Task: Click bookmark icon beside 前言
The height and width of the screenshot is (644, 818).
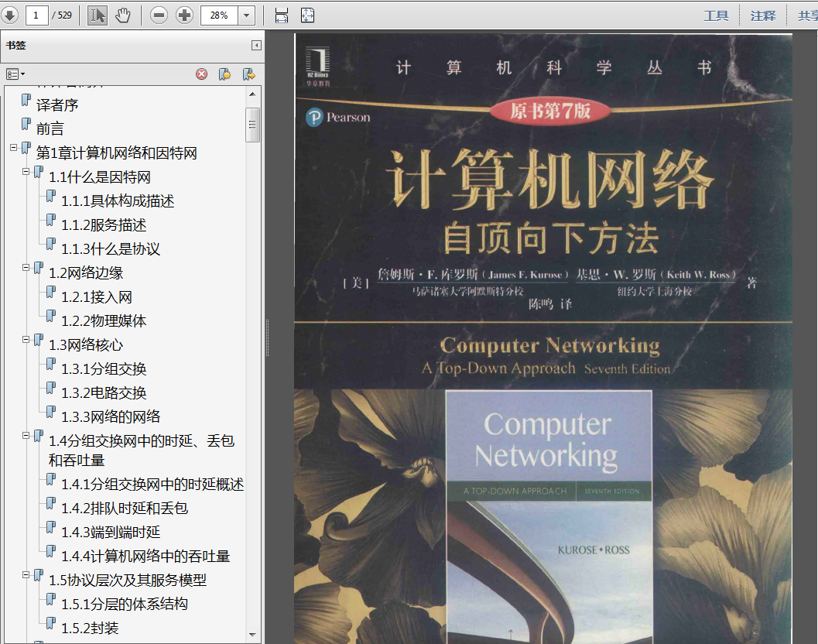Action: coord(26,124)
